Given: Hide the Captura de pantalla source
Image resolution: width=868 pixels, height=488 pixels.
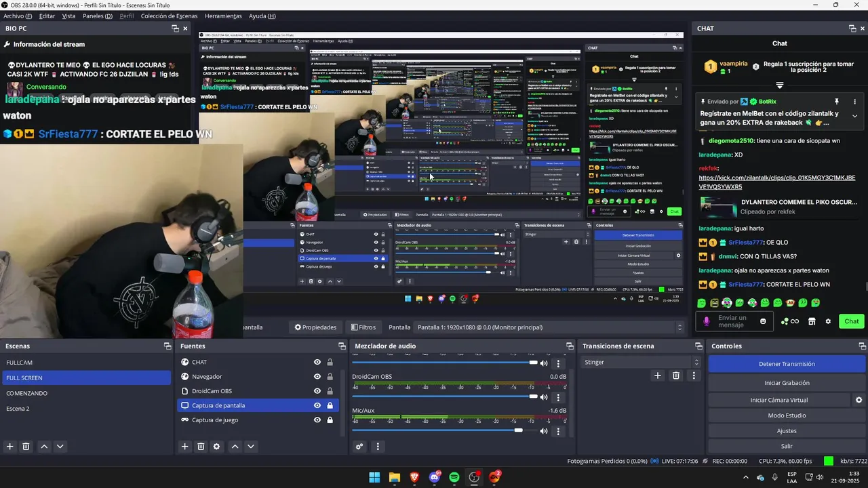Looking at the screenshot, I should click(317, 405).
